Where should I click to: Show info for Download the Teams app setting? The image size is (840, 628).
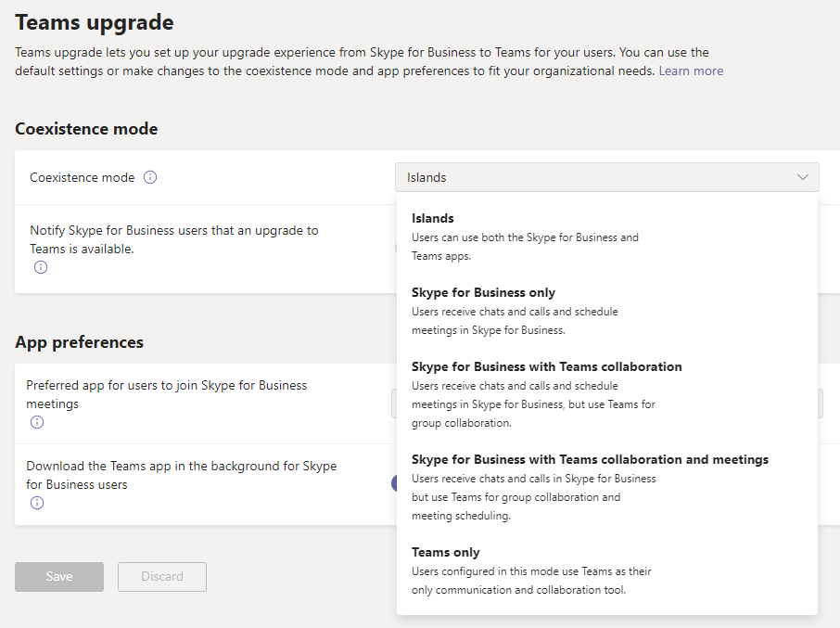click(x=37, y=503)
